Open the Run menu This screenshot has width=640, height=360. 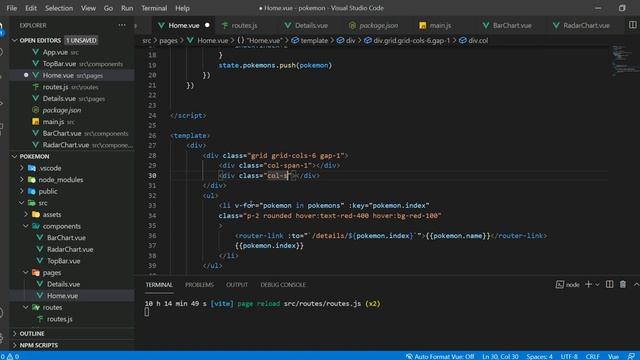[127, 8]
